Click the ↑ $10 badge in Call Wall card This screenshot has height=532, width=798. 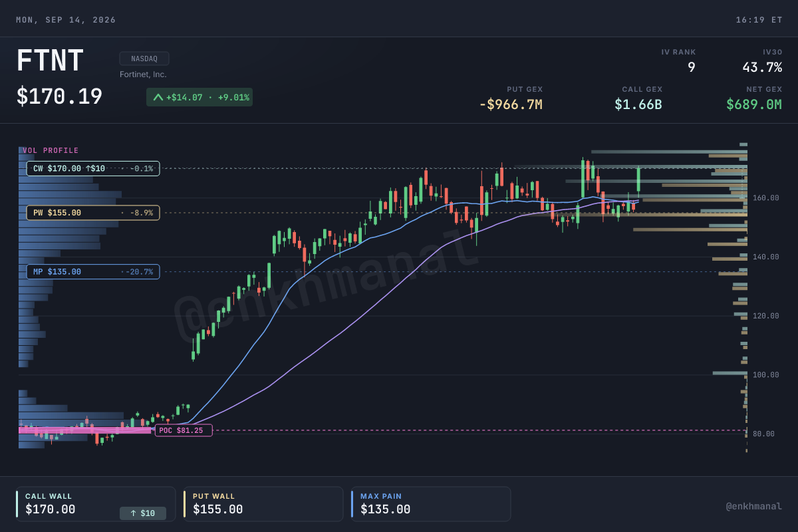click(x=143, y=513)
